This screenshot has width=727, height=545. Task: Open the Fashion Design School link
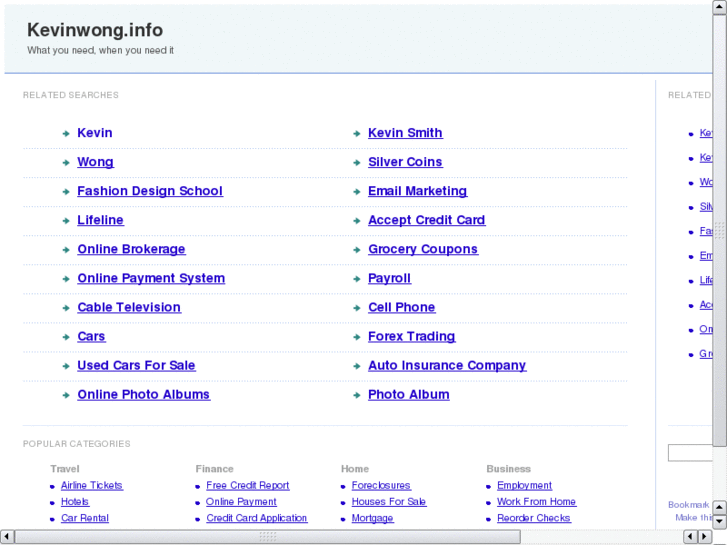pyautogui.click(x=150, y=191)
